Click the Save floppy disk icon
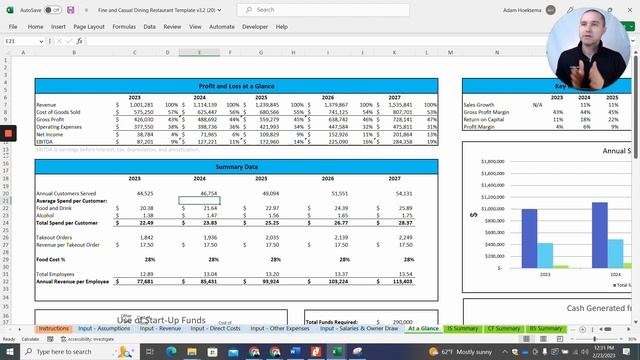Image resolution: width=640 pixels, height=360 pixels. pos(71,10)
